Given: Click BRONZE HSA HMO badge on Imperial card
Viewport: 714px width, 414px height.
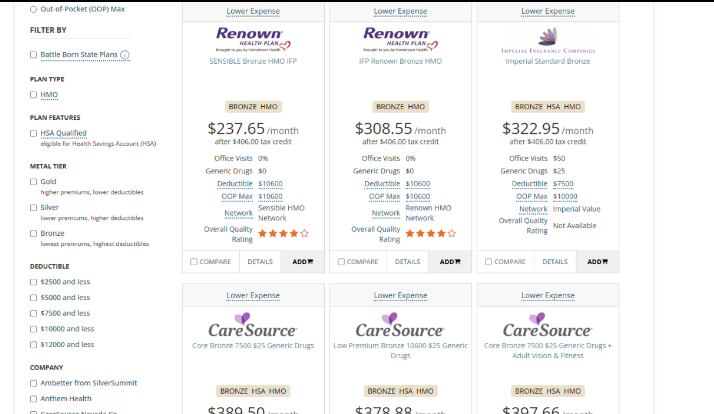Looking at the screenshot, I should point(548,107).
